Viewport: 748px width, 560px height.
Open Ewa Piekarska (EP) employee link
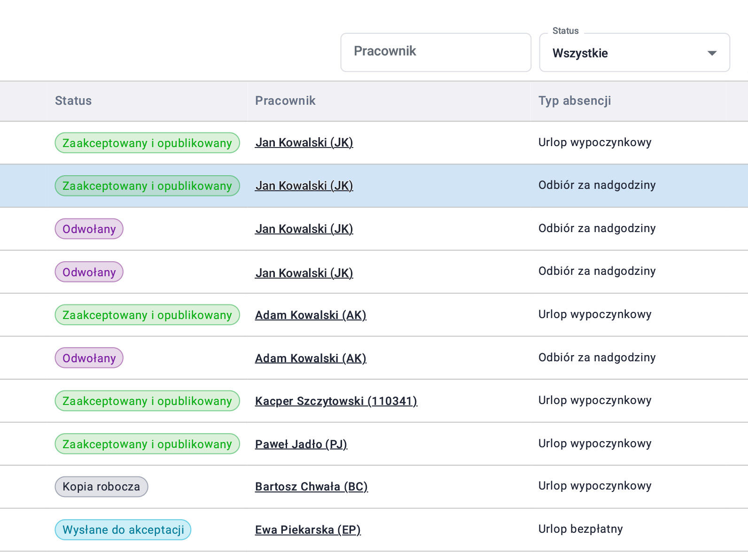point(308,529)
